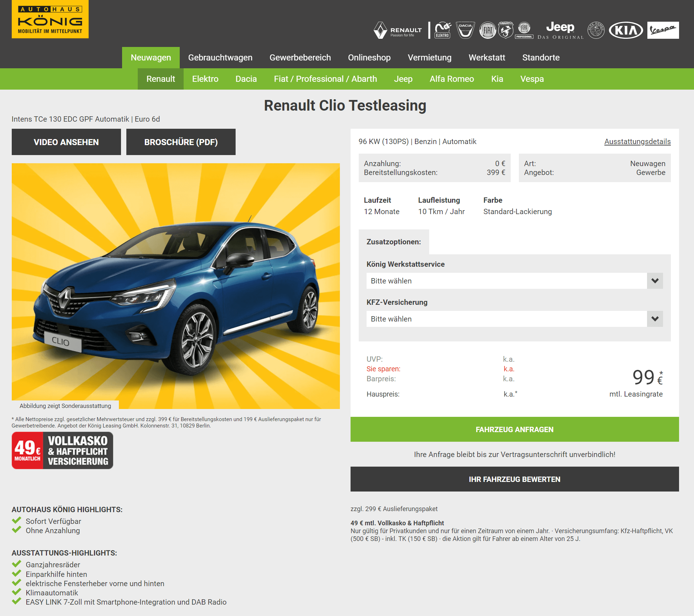
Task: Open the Dacia brand logo
Action: coord(466,30)
